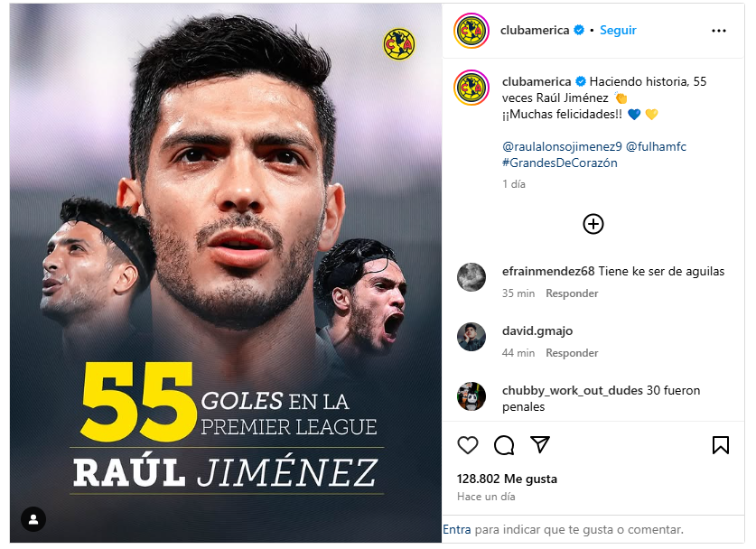The image size is (756, 549).
Task: Open comment bubble icon
Action: coord(504,445)
